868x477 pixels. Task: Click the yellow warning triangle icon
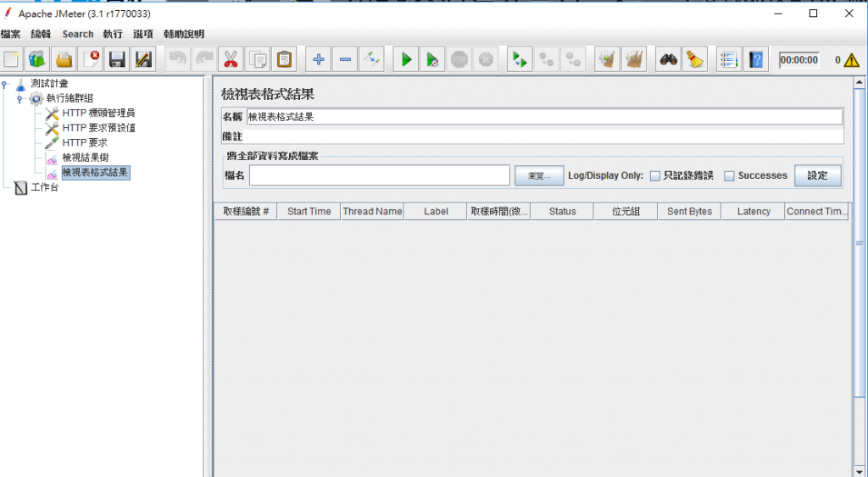851,60
